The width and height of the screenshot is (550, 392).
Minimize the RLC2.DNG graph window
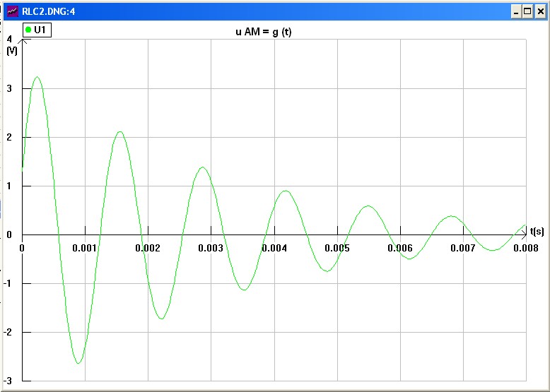pyautogui.click(x=515, y=11)
